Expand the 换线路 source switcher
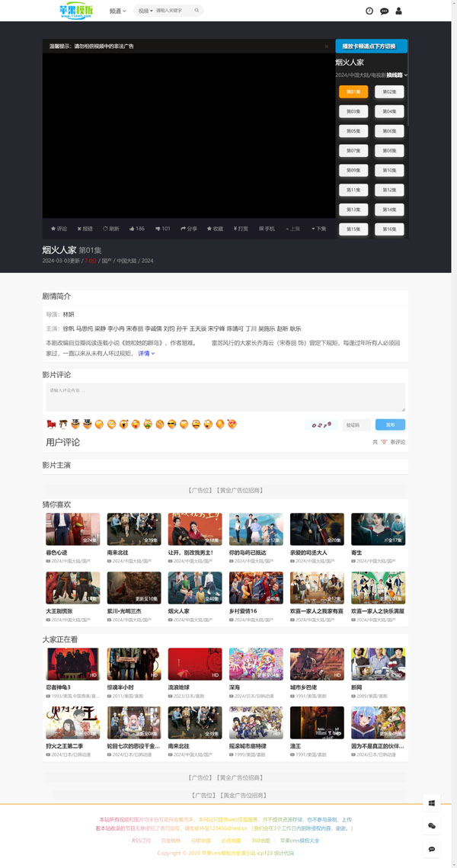 tap(397, 75)
